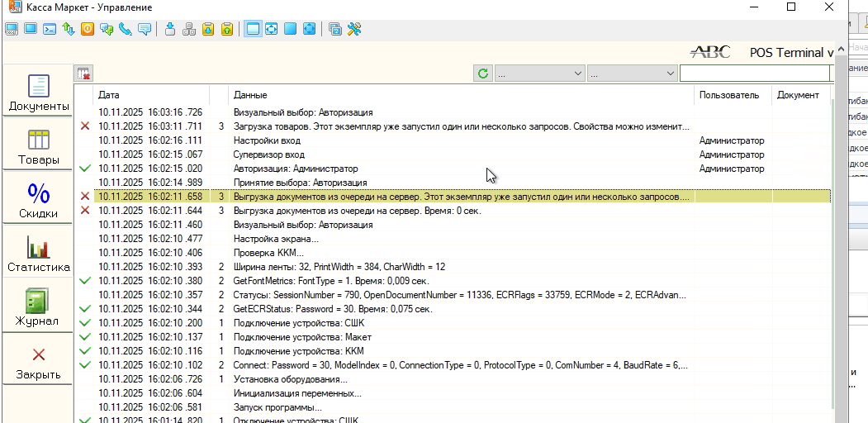Click the yellow clipboard with blue down arrow
Image resolution: width=868 pixels, height=423 pixels.
click(208, 29)
